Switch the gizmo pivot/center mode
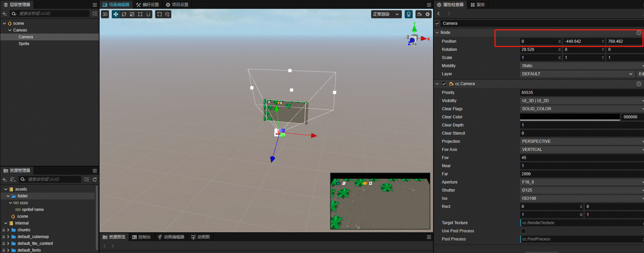The image size is (644, 253). 159,14
